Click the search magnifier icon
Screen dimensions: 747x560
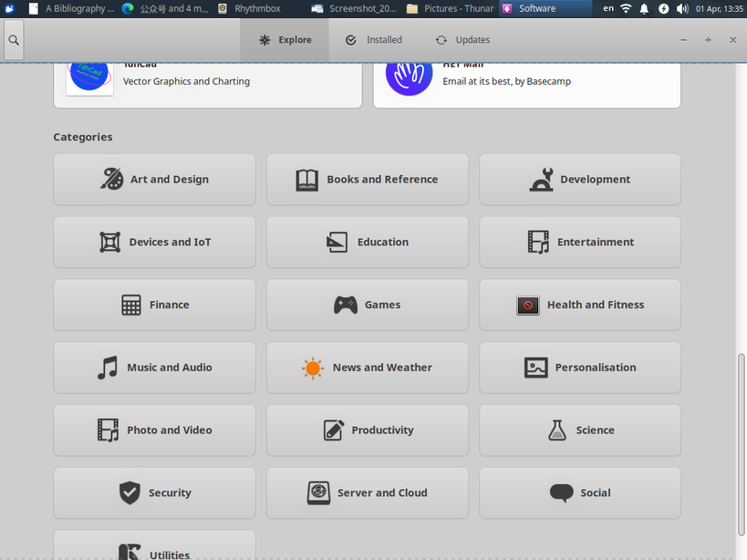pos(14,40)
